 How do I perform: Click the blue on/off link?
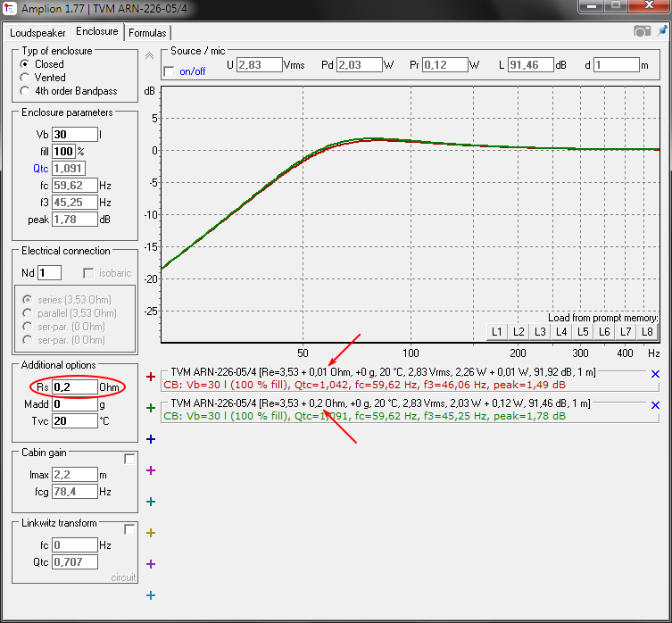pos(193,71)
